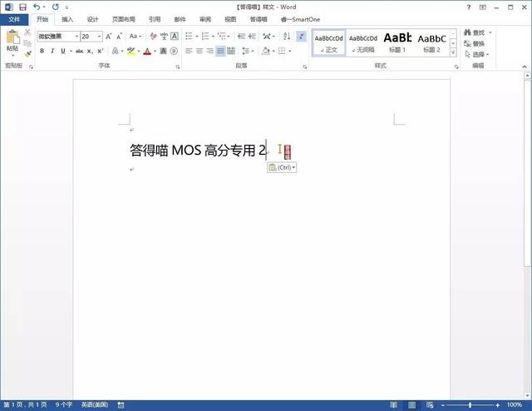Click the Select (选择) button
This screenshot has height=411, width=532.
(x=476, y=54)
